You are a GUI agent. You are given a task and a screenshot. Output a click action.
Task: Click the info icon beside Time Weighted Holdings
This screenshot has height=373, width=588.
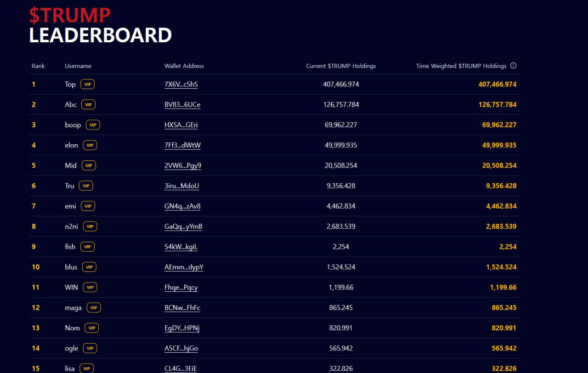pos(514,66)
